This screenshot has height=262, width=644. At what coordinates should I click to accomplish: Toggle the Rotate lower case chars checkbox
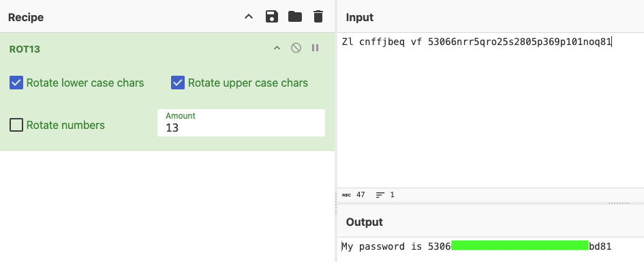(16, 83)
